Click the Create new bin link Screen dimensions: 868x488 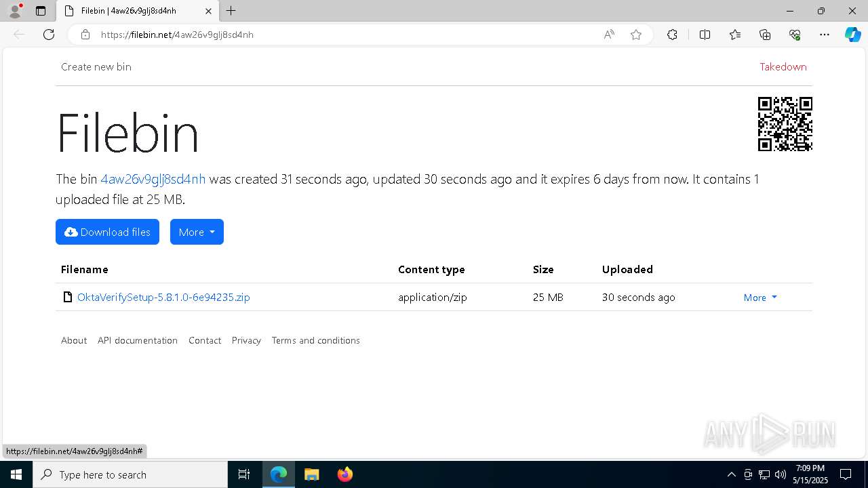click(x=96, y=66)
